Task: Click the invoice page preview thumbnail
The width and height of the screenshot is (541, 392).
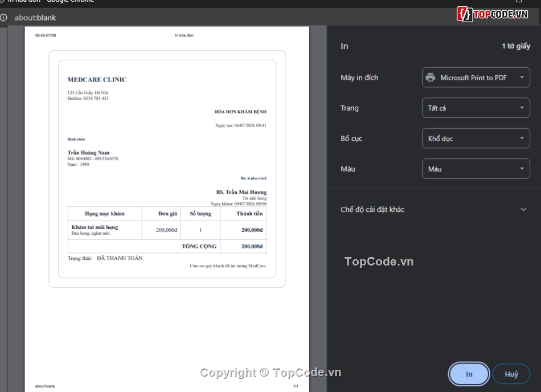Action: tap(167, 209)
